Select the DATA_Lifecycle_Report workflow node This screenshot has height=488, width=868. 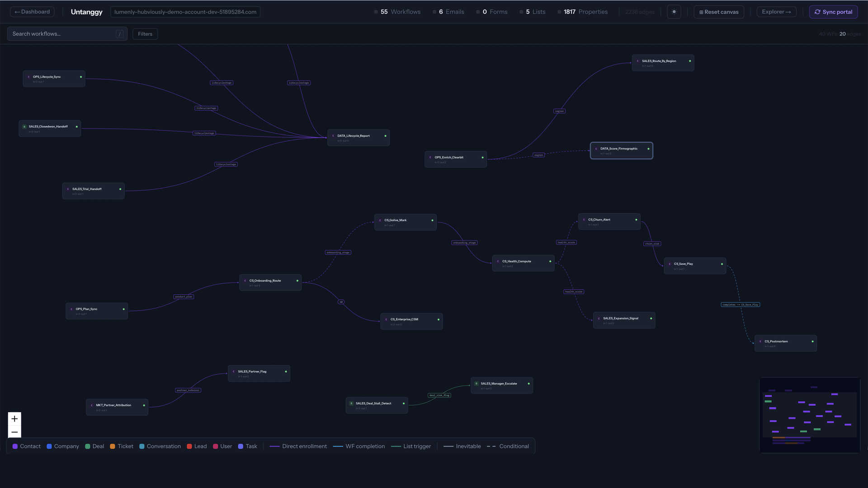pyautogui.click(x=359, y=138)
